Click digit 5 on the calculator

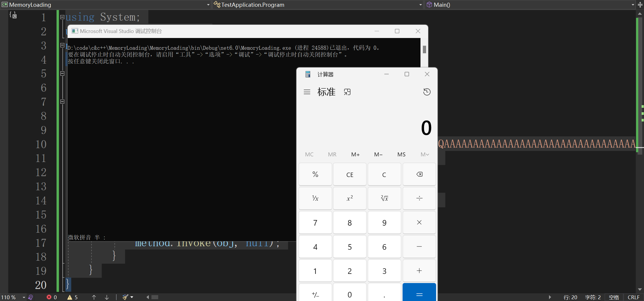[x=350, y=247]
